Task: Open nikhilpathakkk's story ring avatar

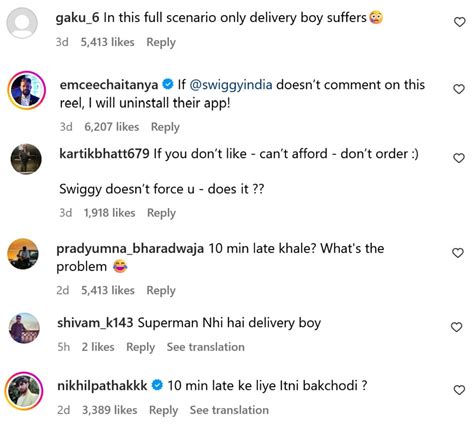Action: pos(24,391)
